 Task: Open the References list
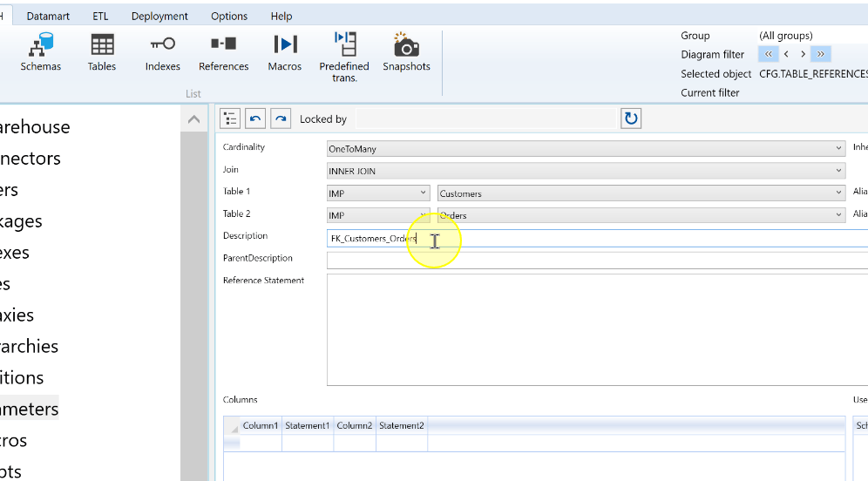pyautogui.click(x=224, y=52)
